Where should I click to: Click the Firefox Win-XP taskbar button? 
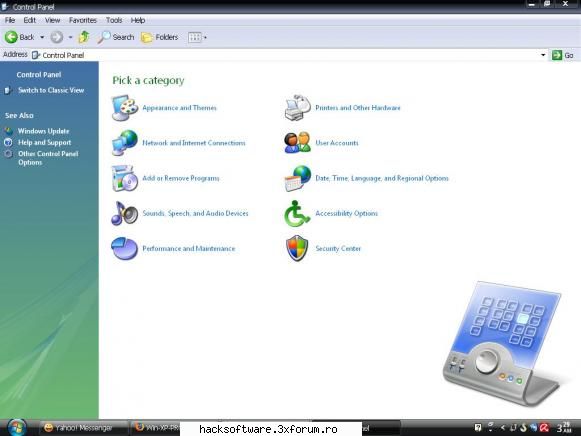pyautogui.click(x=156, y=428)
